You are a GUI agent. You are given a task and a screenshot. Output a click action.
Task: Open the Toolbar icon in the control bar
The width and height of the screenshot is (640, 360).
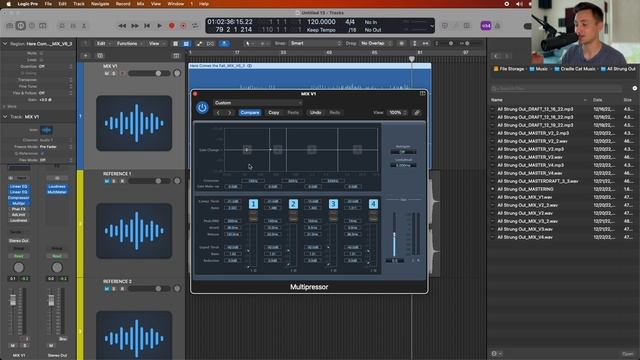point(42,26)
